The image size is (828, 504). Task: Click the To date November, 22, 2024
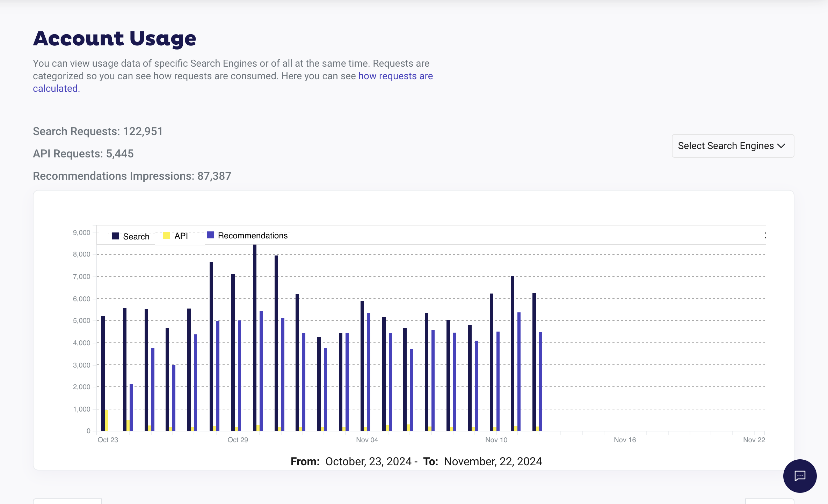[x=493, y=461]
